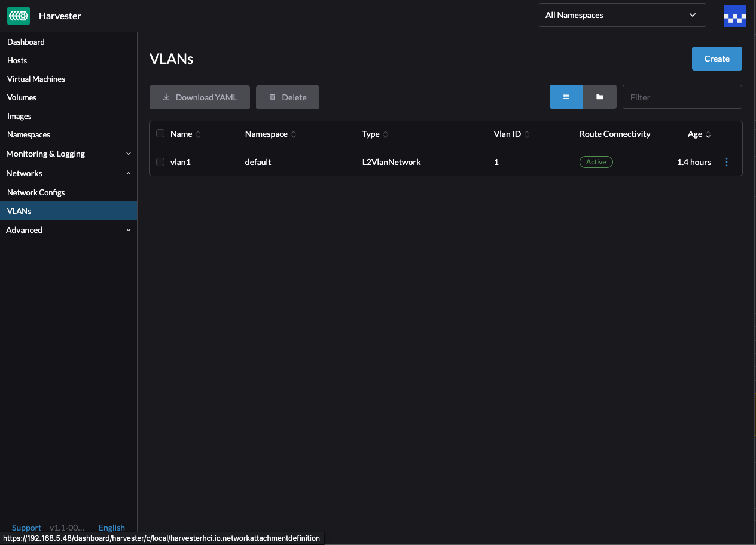
Task: Sort the table using the Age sort arrows
Action: 708,134
